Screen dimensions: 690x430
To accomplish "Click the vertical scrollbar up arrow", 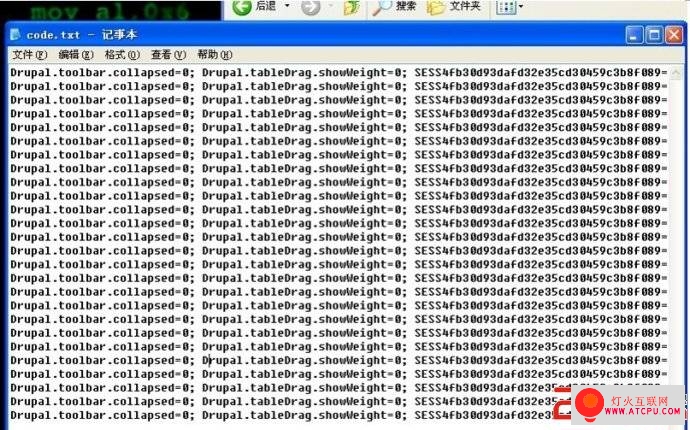I will pyautogui.click(x=676, y=73).
